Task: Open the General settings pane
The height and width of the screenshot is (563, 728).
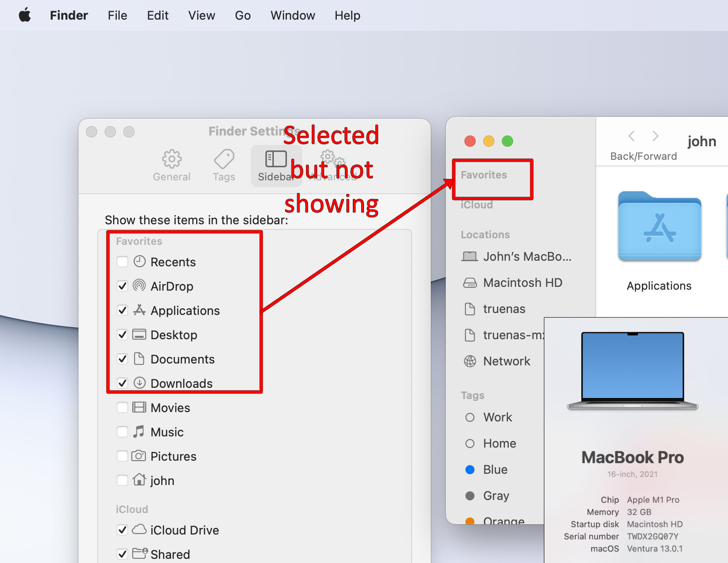Action: click(171, 164)
